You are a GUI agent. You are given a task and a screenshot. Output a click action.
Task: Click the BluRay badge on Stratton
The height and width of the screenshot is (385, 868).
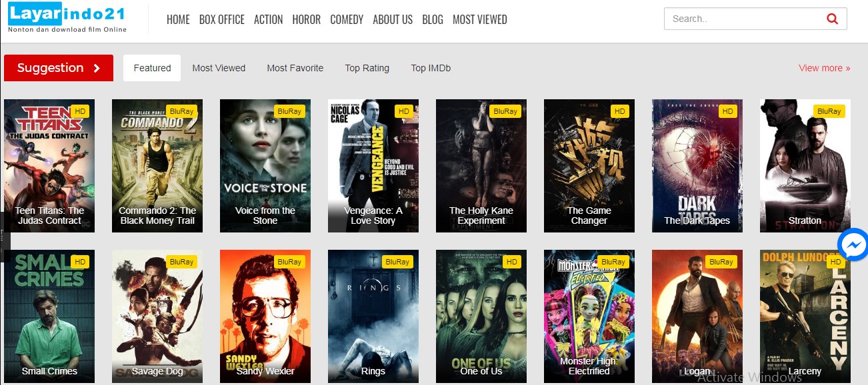pos(829,111)
